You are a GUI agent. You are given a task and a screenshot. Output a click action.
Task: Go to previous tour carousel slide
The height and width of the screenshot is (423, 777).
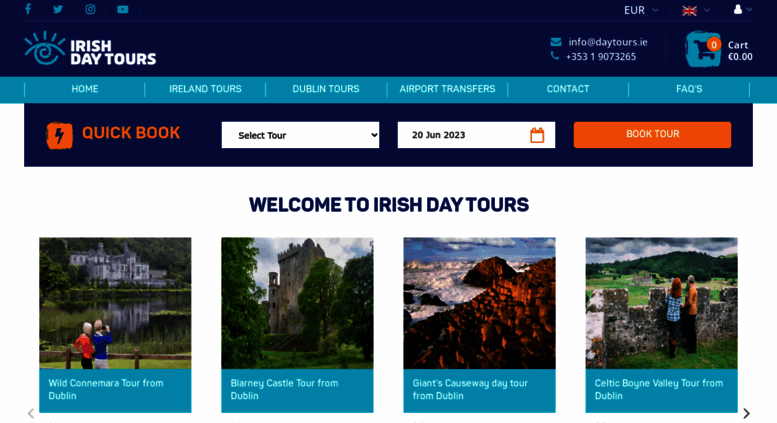(x=31, y=413)
